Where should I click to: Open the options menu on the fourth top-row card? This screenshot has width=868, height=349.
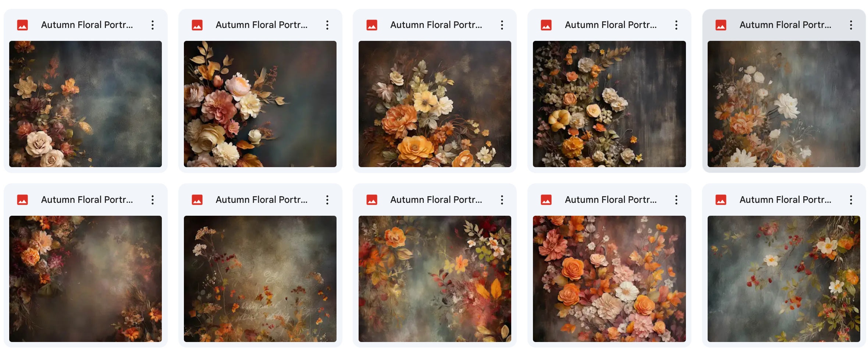point(676,25)
